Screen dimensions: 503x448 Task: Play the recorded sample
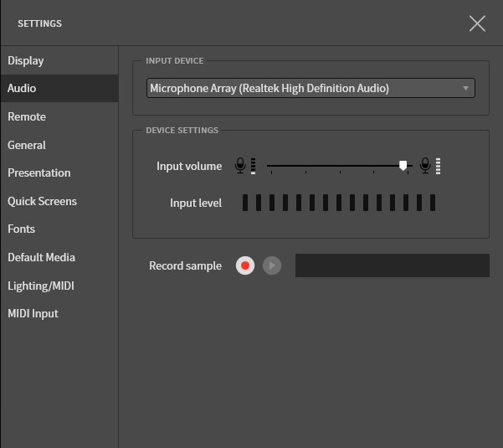point(272,265)
